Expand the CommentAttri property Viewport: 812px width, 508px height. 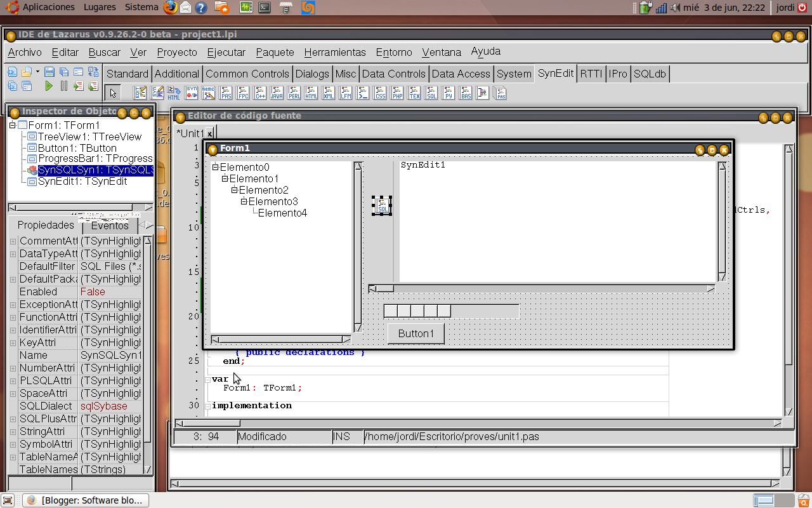coord(13,241)
